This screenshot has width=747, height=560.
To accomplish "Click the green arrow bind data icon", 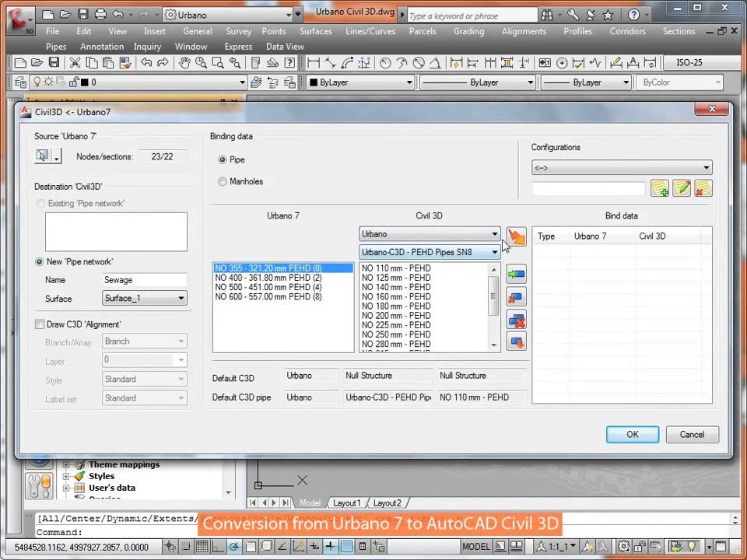I will 516,274.
